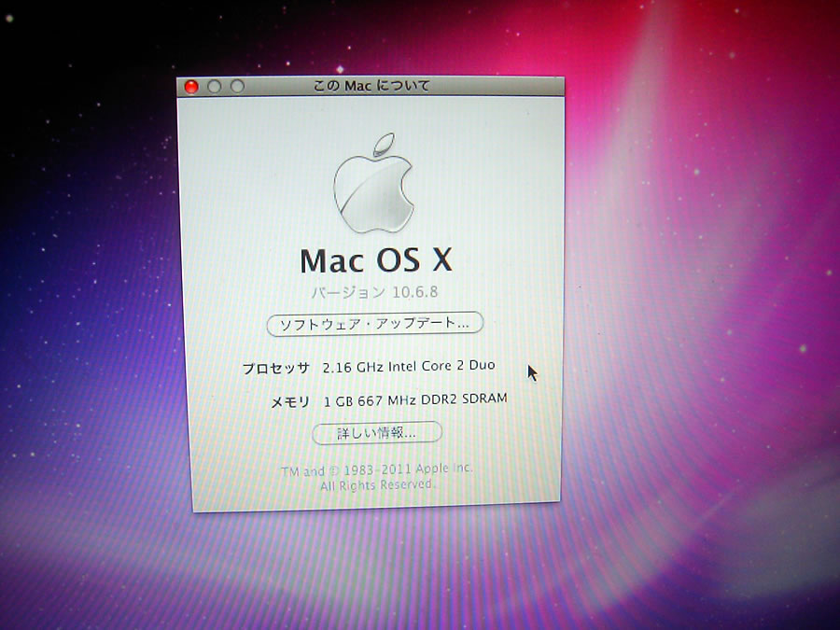Screen dimensions: 840x630
Task: Open the 詳しい情報 button
Action: pos(377,433)
